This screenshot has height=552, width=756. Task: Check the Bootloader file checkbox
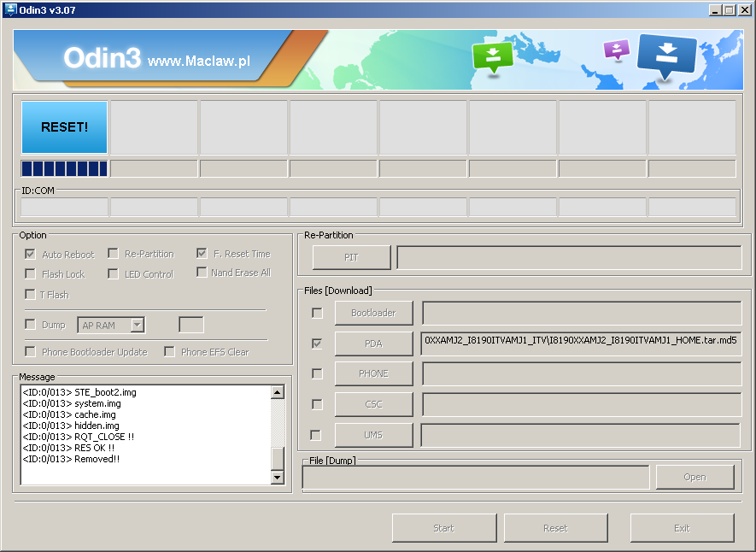(x=317, y=313)
